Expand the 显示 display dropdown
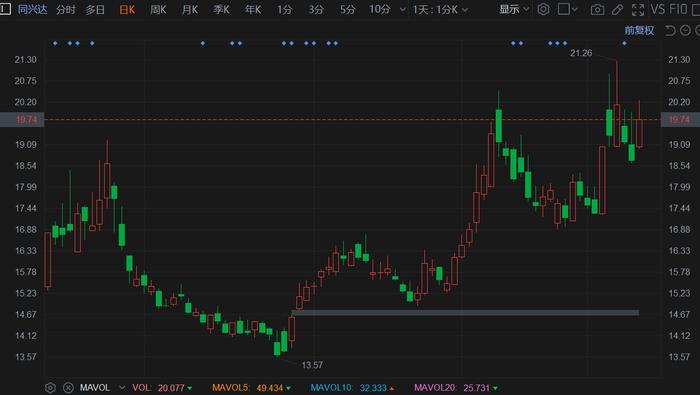The height and width of the screenshot is (395, 700). (x=514, y=9)
